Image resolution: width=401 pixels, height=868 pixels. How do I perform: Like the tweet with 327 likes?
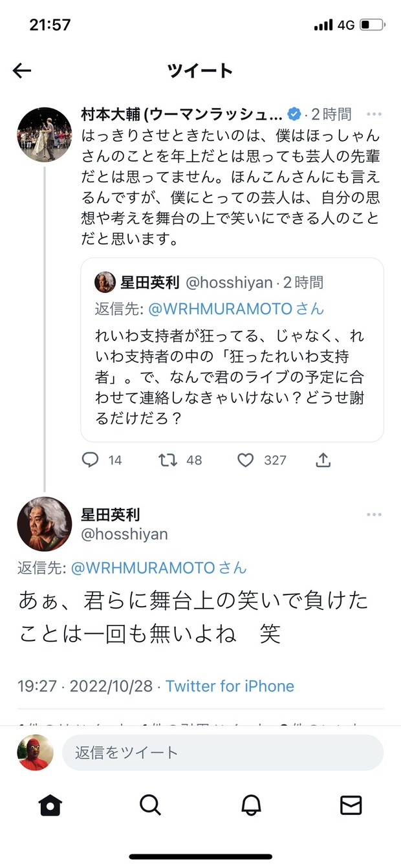point(245,460)
